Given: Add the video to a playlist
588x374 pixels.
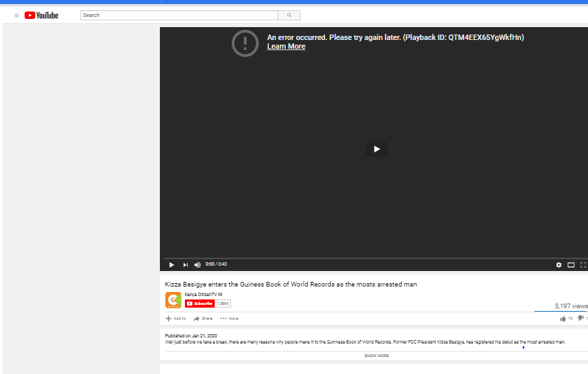Looking at the screenshot, I should [x=175, y=318].
